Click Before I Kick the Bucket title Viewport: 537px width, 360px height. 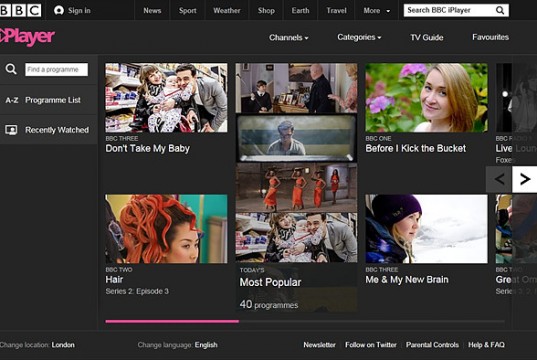(x=416, y=148)
